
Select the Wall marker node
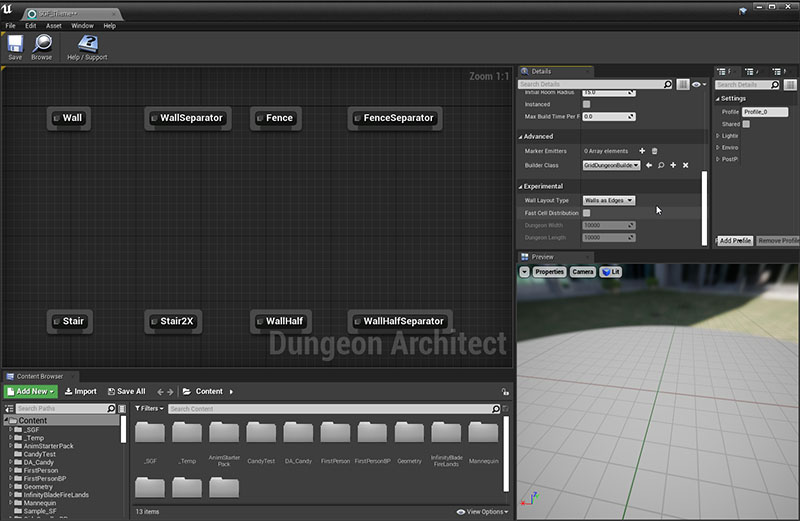click(x=68, y=118)
